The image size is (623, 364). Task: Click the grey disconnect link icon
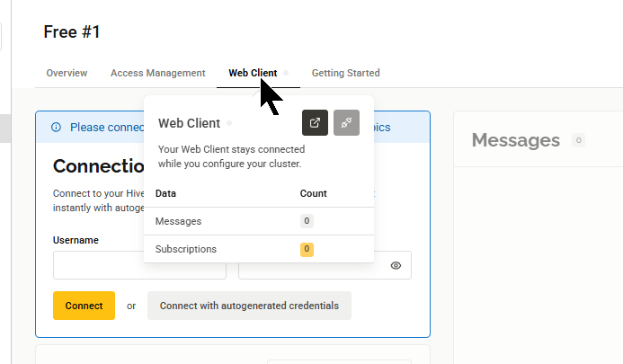[346, 123]
